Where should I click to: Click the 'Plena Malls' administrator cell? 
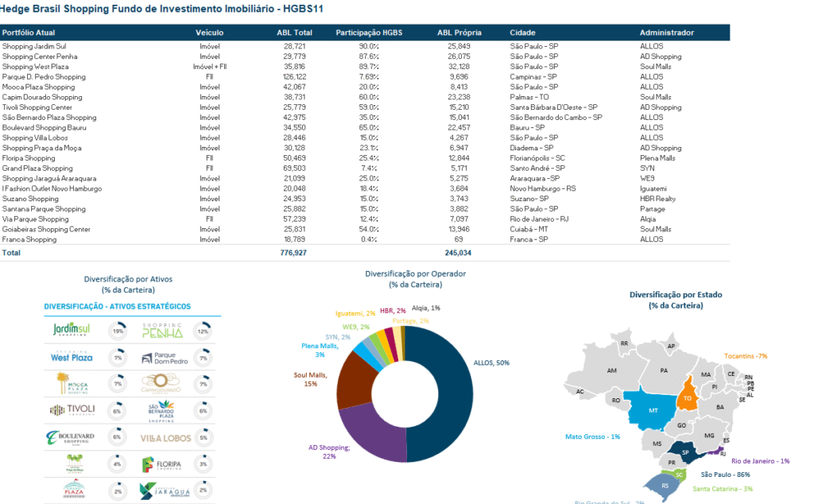click(x=657, y=157)
